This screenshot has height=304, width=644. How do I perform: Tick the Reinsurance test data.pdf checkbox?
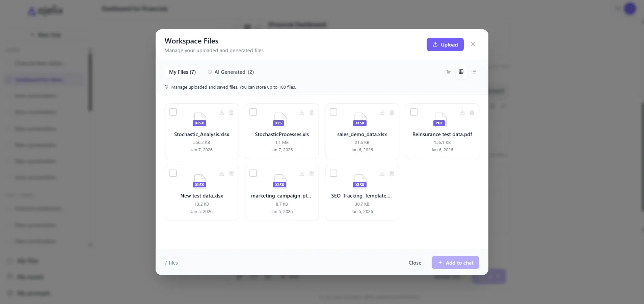(x=414, y=112)
